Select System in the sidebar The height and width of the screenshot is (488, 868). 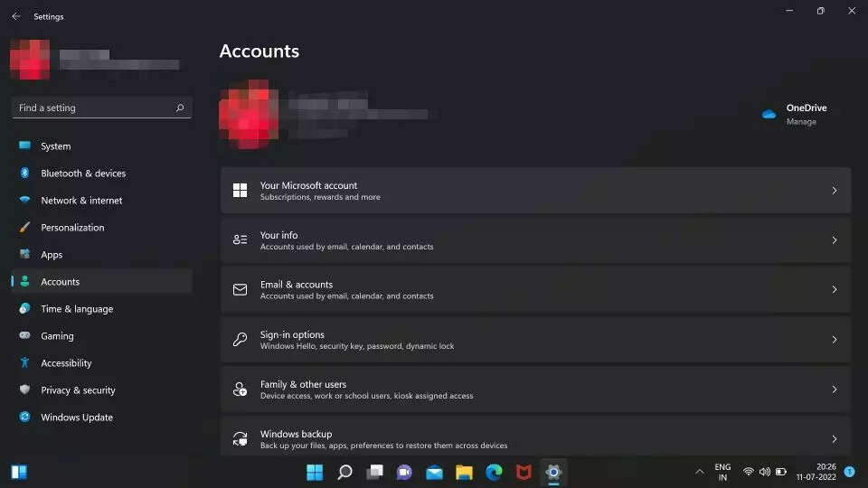pyautogui.click(x=55, y=146)
